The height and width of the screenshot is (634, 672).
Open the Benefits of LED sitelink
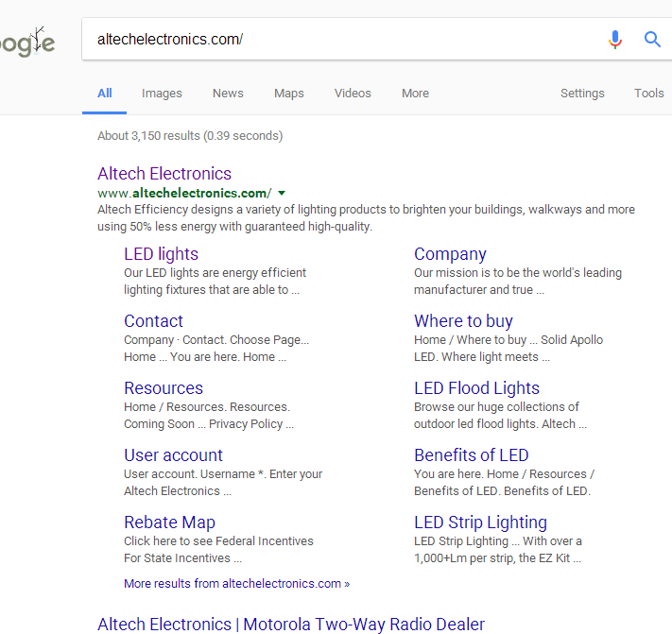pos(472,454)
